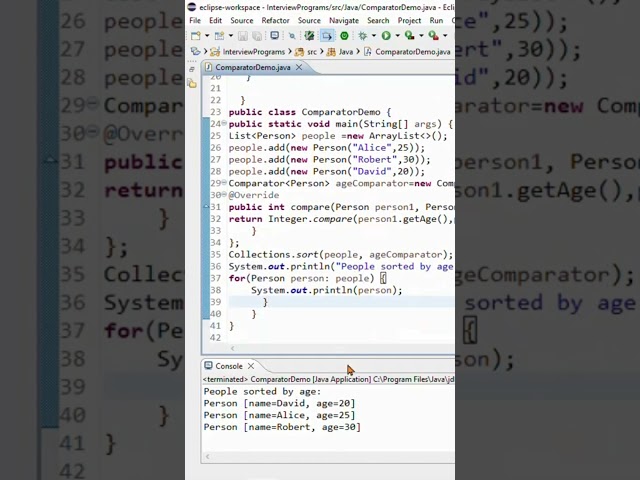Click the override indicator on line 31
640x480 pixels.
207,207
